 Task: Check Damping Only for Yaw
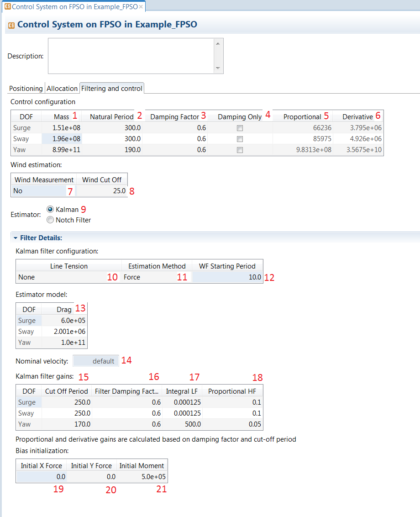[x=240, y=150]
